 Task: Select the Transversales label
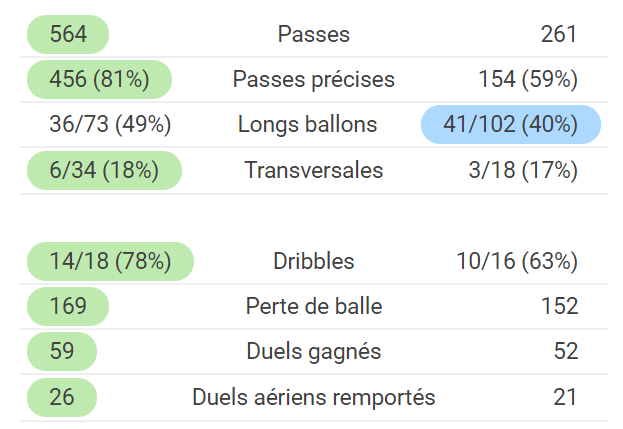[313, 170]
